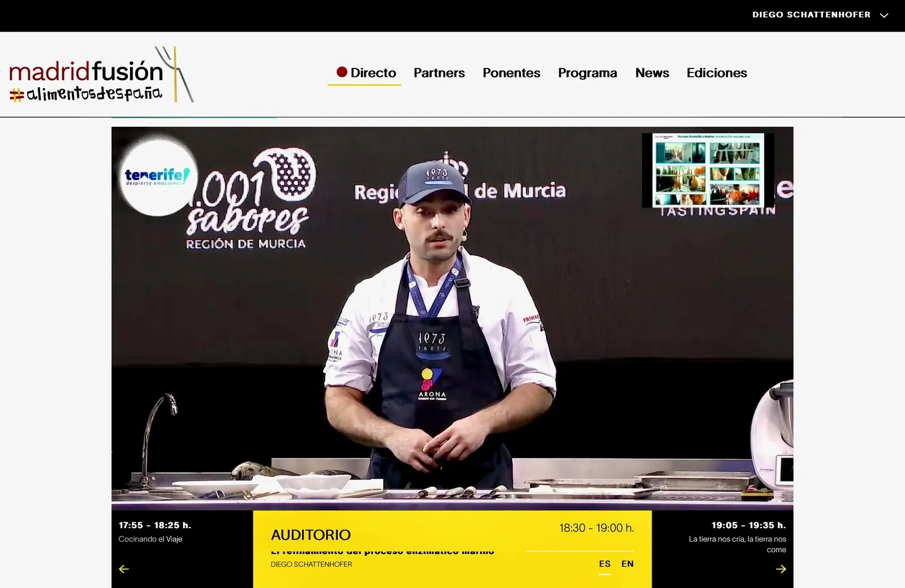Go to previous session with left arrow

[x=124, y=569]
